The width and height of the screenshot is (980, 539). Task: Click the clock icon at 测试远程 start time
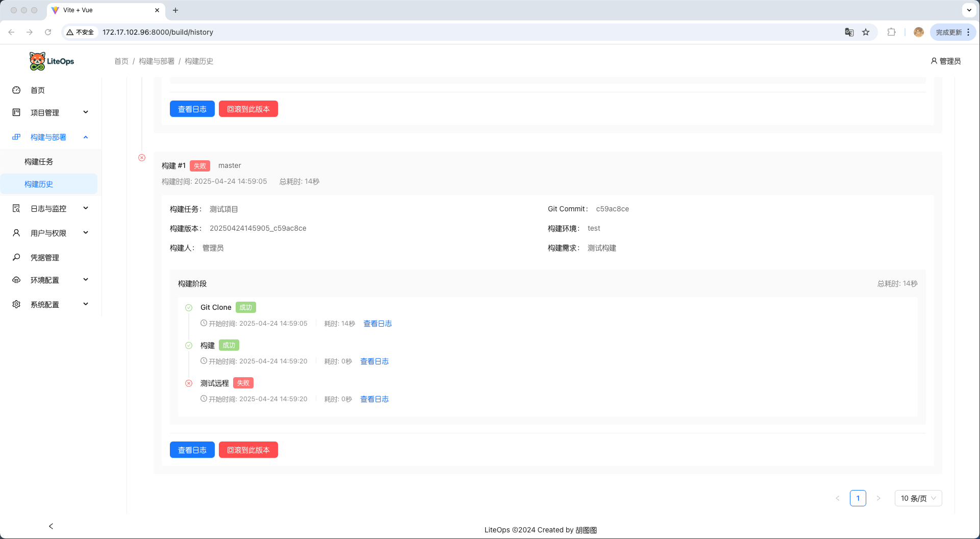204,399
